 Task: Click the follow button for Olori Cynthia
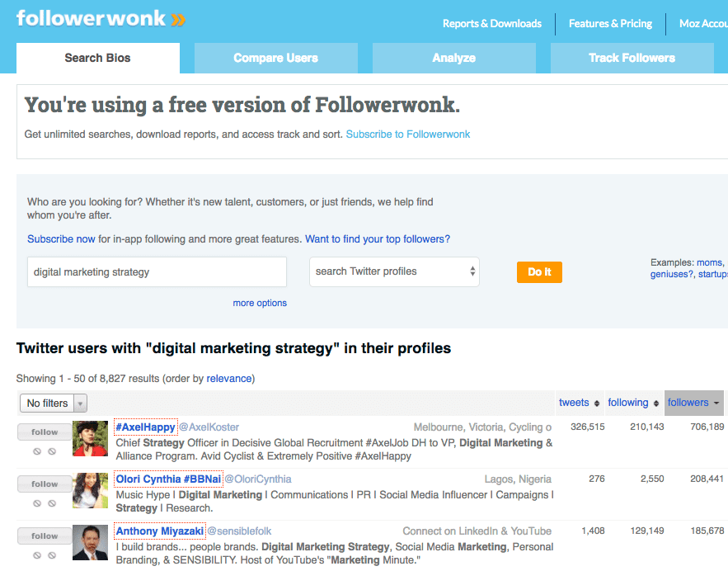[x=45, y=484]
